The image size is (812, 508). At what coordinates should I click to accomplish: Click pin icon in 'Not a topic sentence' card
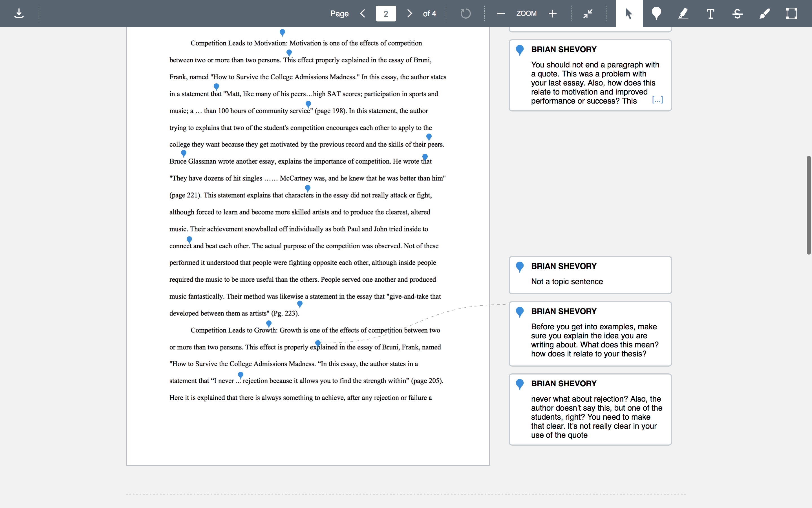[x=520, y=267]
